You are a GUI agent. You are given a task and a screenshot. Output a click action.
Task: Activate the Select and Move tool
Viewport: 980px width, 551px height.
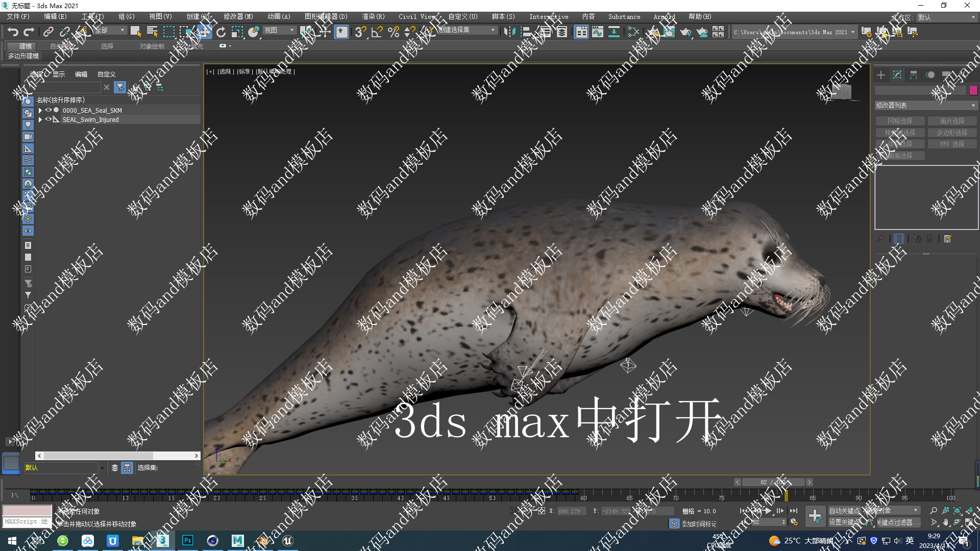coord(205,32)
